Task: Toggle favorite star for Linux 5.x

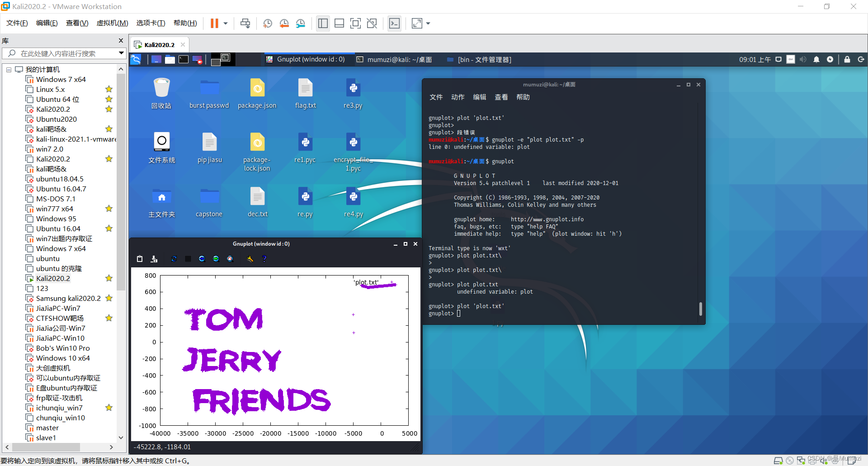Action: click(109, 90)
